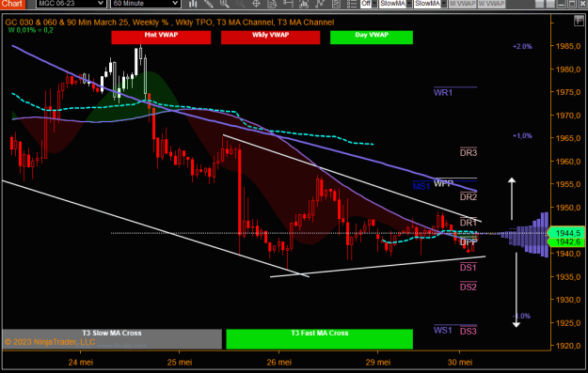Click the WS1 pivot label

point(442,331)
